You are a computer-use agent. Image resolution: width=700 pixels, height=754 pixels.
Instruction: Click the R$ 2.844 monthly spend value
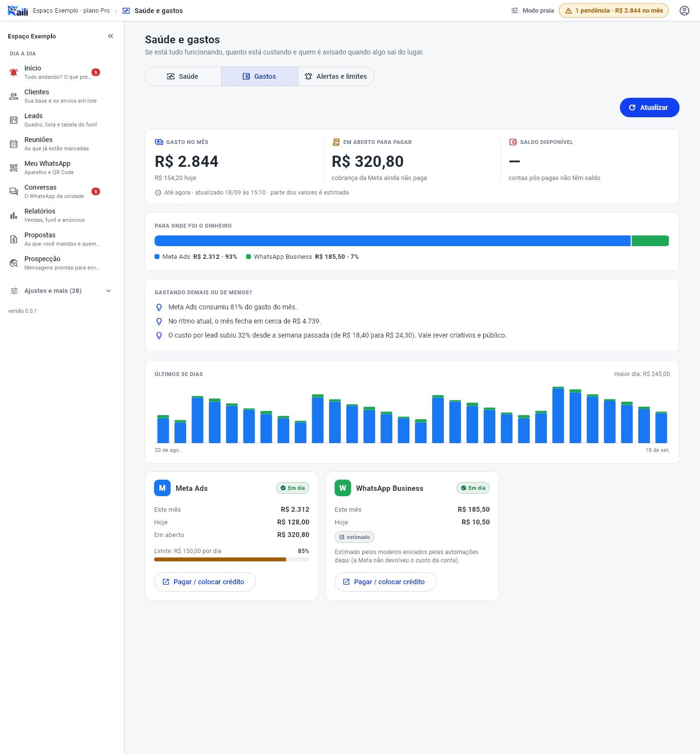(x=187, y=162)
